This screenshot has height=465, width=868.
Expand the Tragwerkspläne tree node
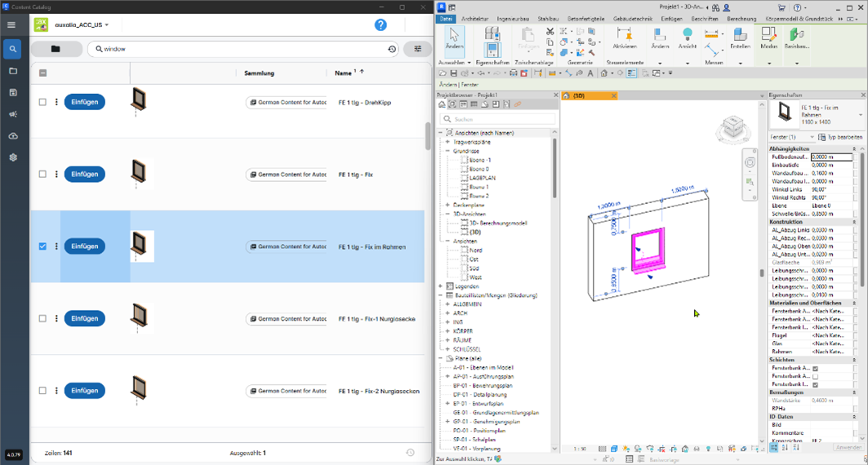click(447, 142)
